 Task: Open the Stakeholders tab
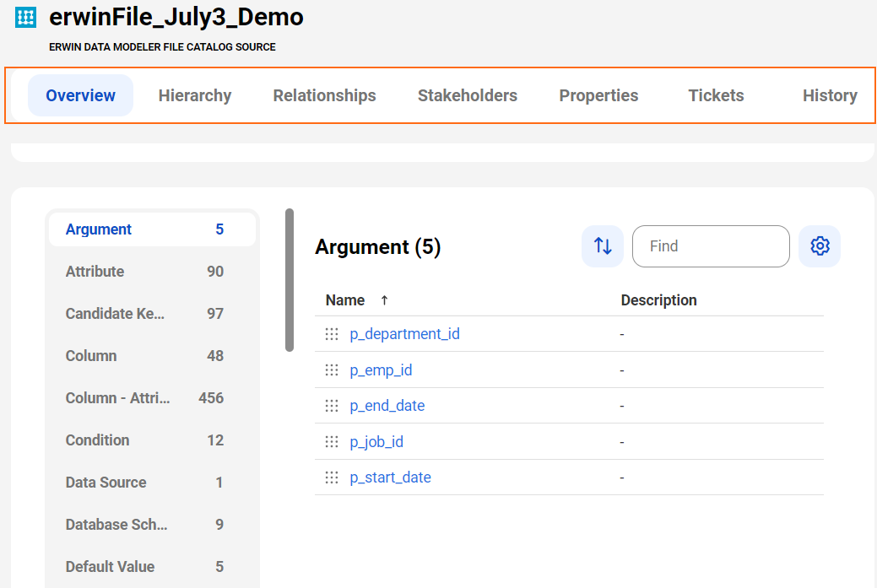468,95
